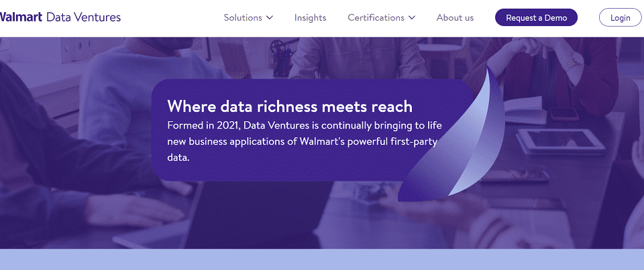644x270 pixels.
Task: Click the smartphone on the table
Action: pos(564,114)
